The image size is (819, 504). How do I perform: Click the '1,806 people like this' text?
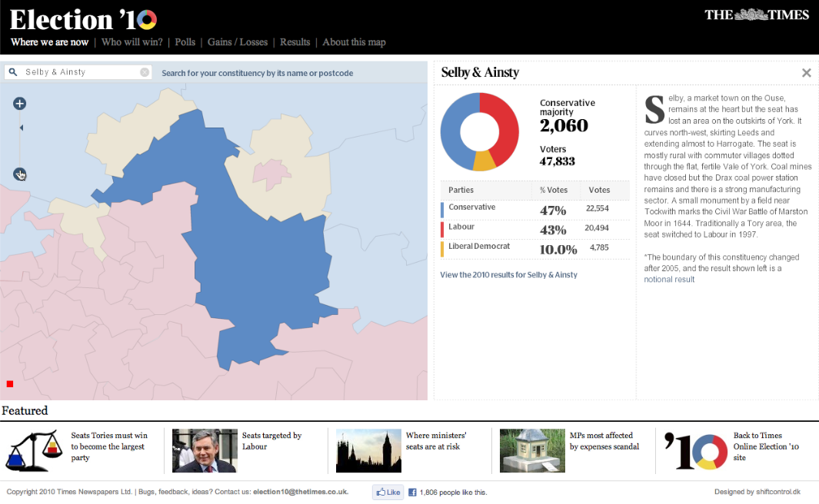(454, 492)
